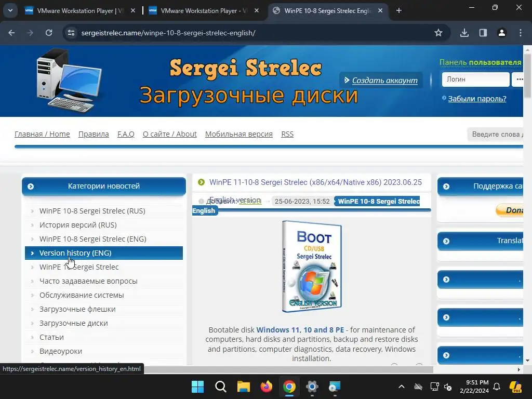Viewport: 532px width, 399px height.
Task: View site information icon in address bar
Action: coord(71,33)
